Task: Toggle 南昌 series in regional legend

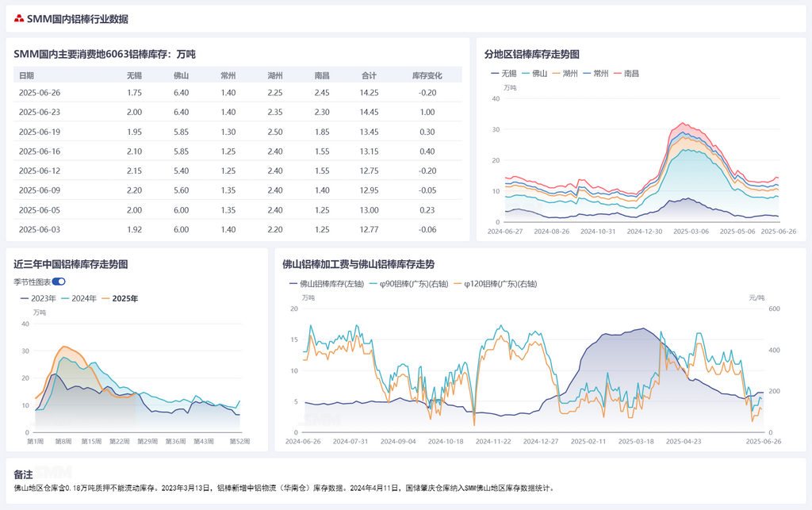Action: (x=626, y=74)
